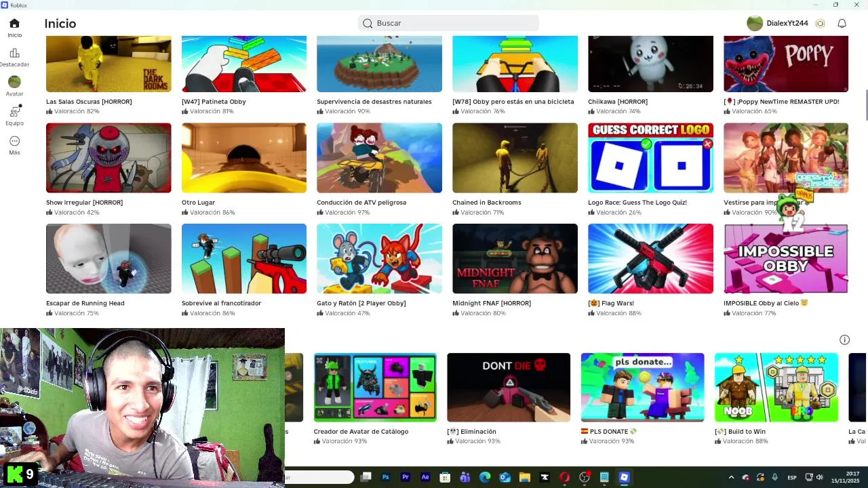Open IMPOSIBLE Obby al Cielo game
Viewport: 868px width, 488px height.
pos(786,259)
